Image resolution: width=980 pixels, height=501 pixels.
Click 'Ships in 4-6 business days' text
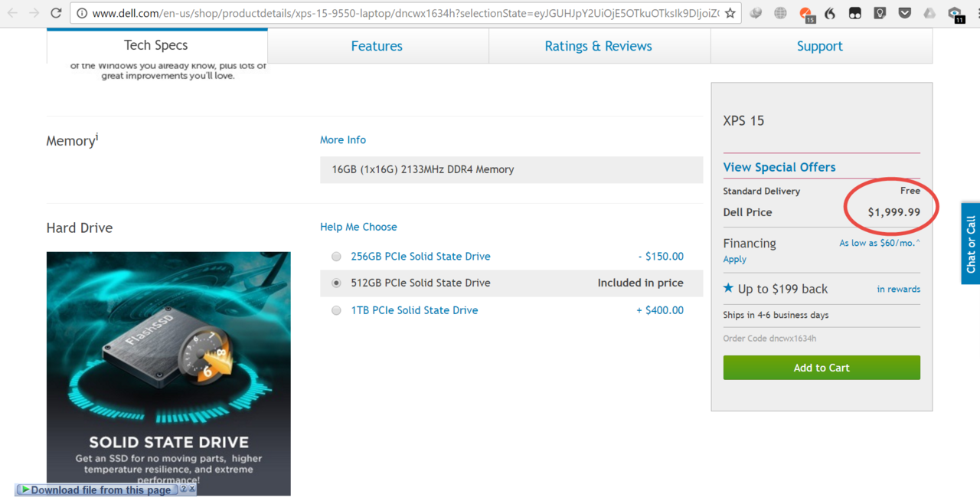[x=776, y=315]
